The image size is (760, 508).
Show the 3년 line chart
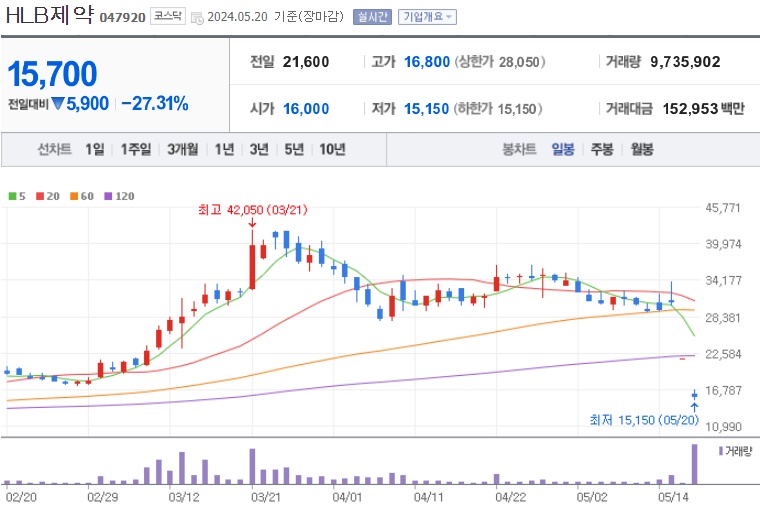(x=259, y=149)
